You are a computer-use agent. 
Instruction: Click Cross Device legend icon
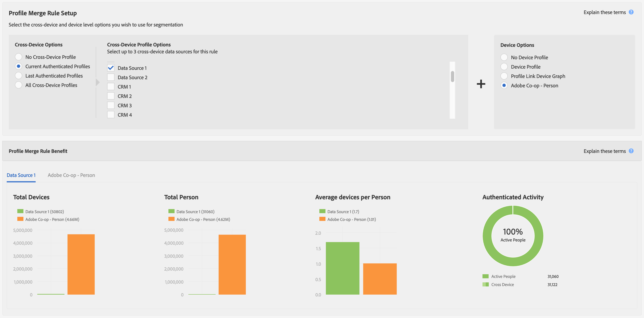(485, 284)
